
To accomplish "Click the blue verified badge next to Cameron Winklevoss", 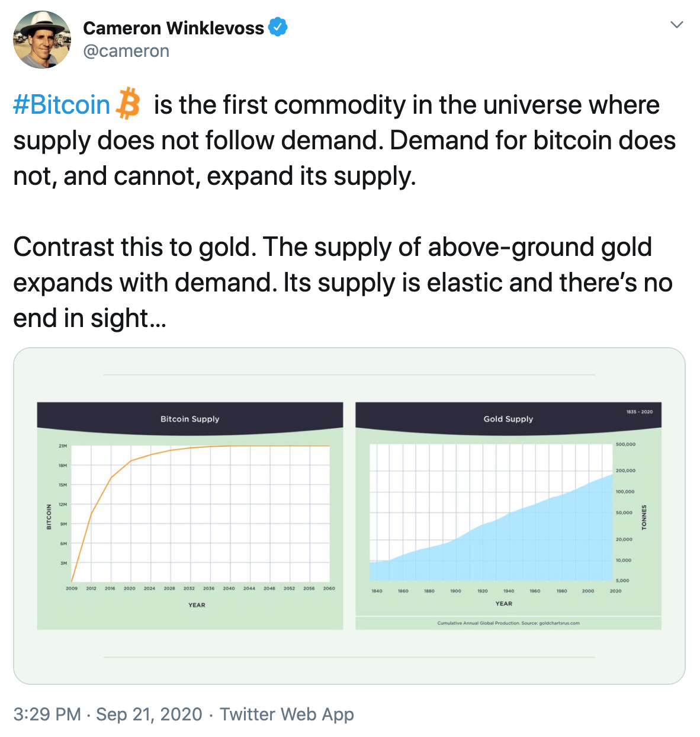I will tap(278, 27).
